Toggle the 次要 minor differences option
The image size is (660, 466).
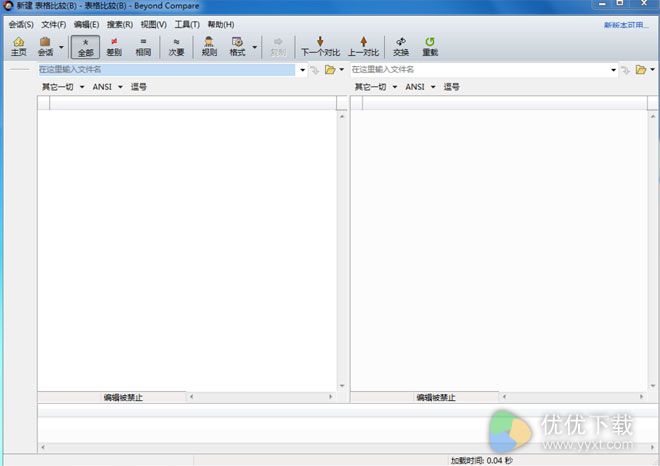(176, 47)
